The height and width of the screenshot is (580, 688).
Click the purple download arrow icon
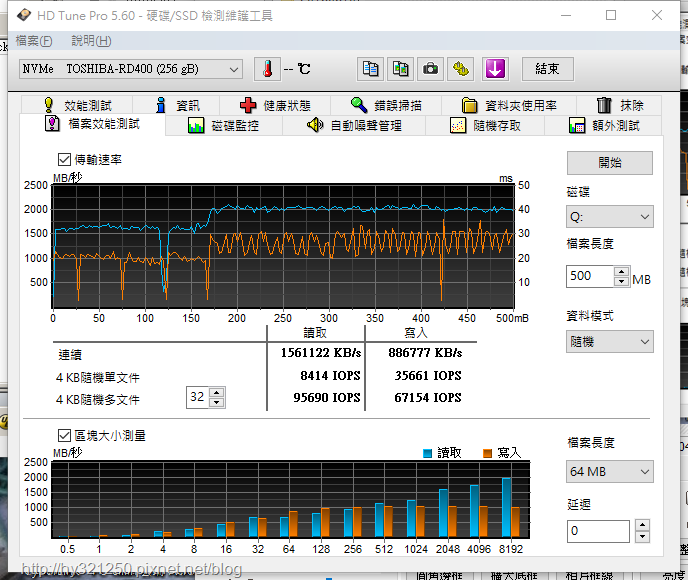coord(495,69)
